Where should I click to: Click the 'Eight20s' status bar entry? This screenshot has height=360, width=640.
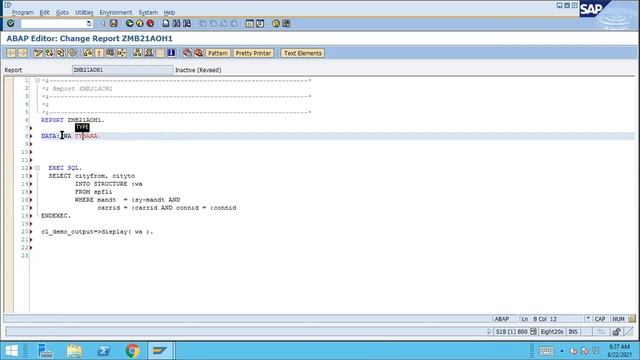pyautogui.click(x=552, y=331)
